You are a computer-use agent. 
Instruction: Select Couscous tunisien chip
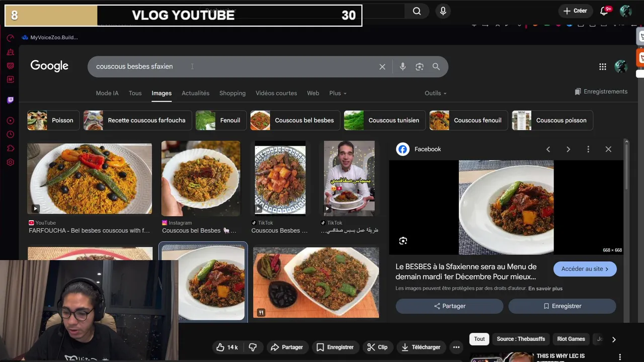[384, 120]
